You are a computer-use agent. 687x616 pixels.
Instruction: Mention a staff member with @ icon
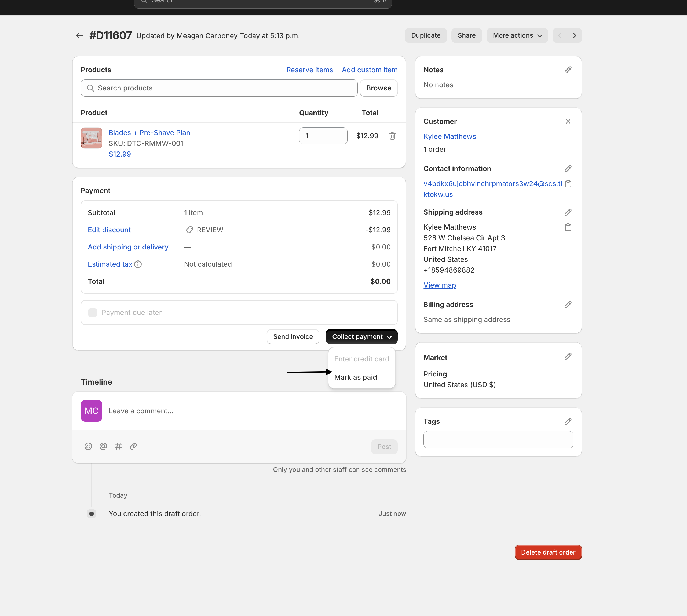click(103, 447)
